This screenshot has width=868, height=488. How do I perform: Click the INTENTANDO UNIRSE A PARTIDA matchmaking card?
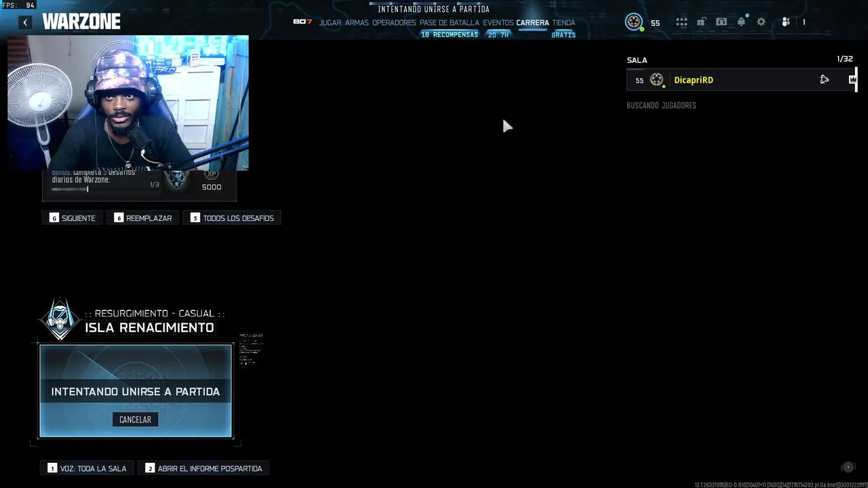[136, 391]
